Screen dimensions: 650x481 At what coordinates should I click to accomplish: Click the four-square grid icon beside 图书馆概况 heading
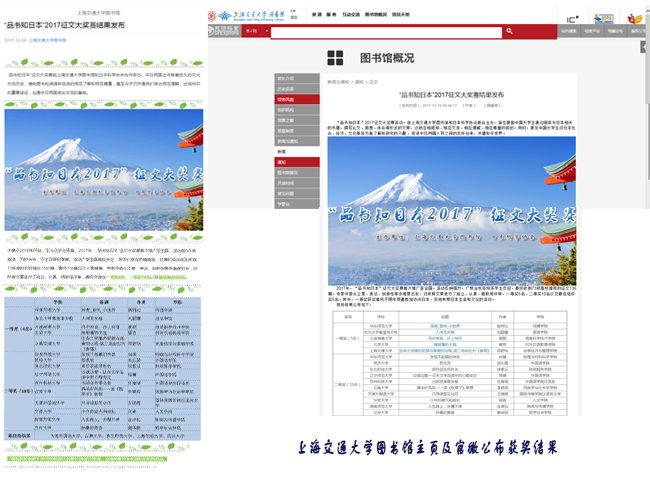(x=335, y=58)
